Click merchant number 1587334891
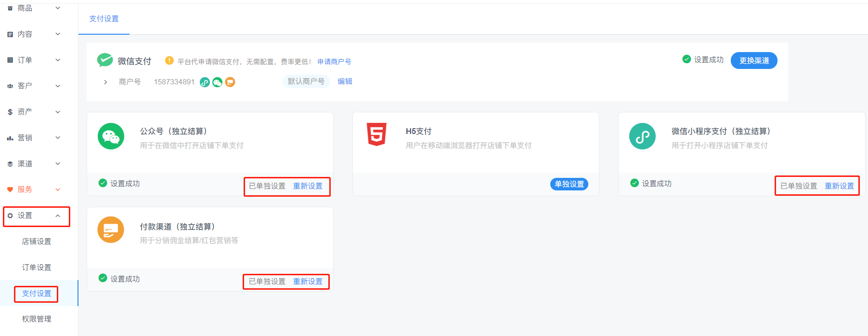 click(174, 82)
